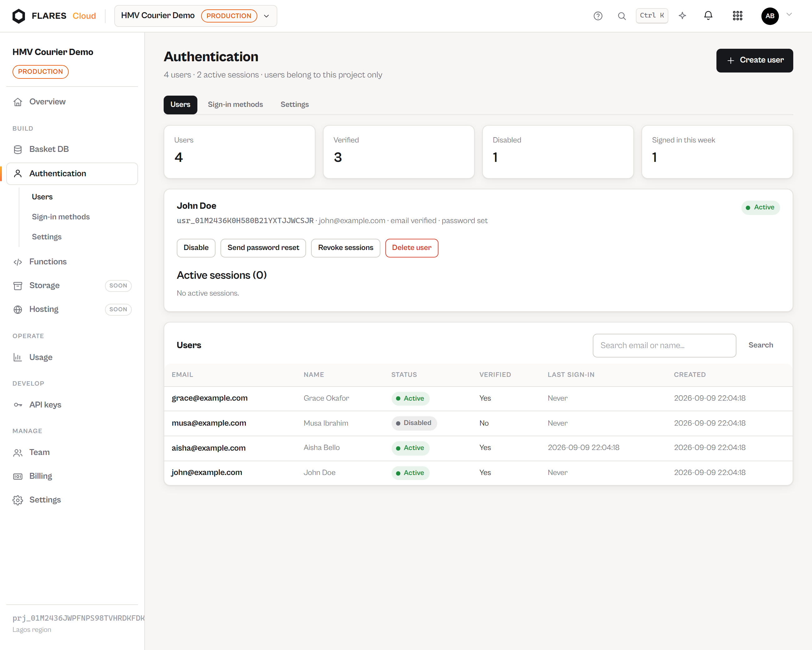
Task: Click the Usage bar chart icon
Action: pyautogui.click(x=18, y=357)
